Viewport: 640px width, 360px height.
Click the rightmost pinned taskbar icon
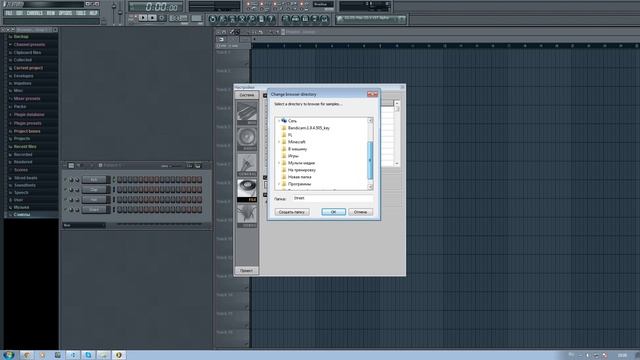119,355
